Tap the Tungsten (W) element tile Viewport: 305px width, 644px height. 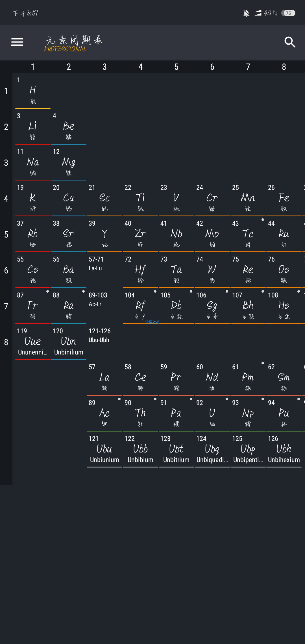tap(212, 270)
